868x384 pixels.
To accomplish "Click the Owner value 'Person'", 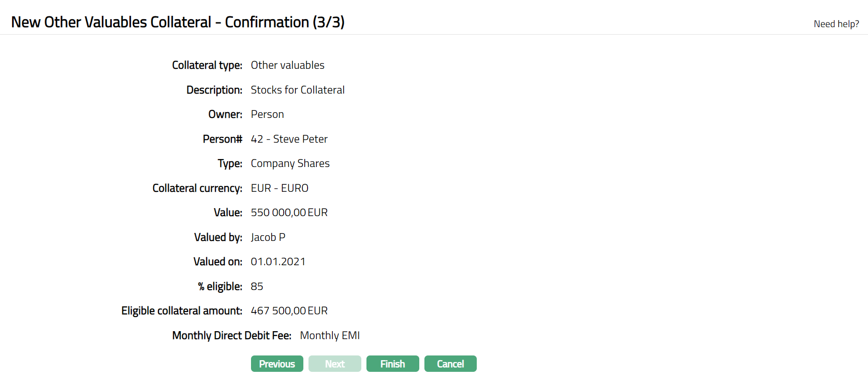I will pos(267,115).
